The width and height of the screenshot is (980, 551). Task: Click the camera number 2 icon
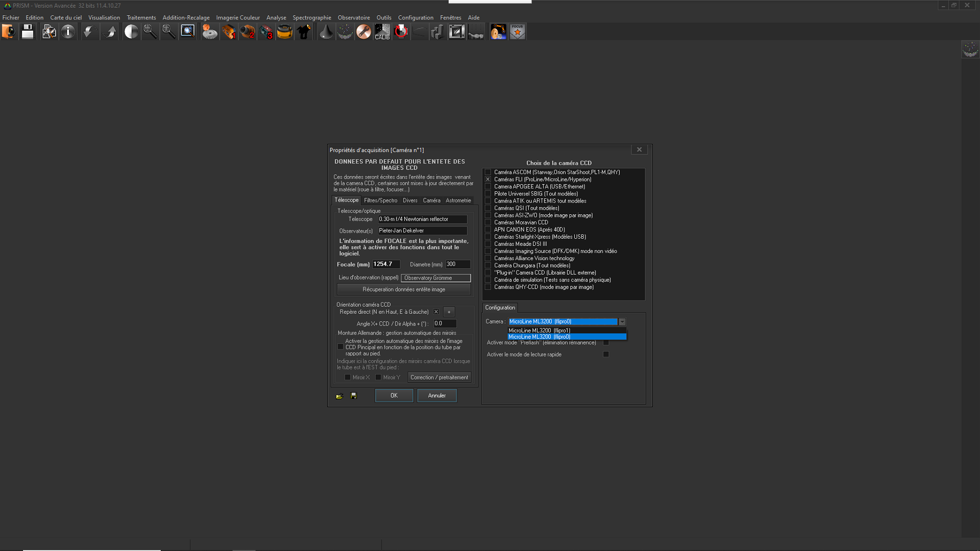(248, 32)
